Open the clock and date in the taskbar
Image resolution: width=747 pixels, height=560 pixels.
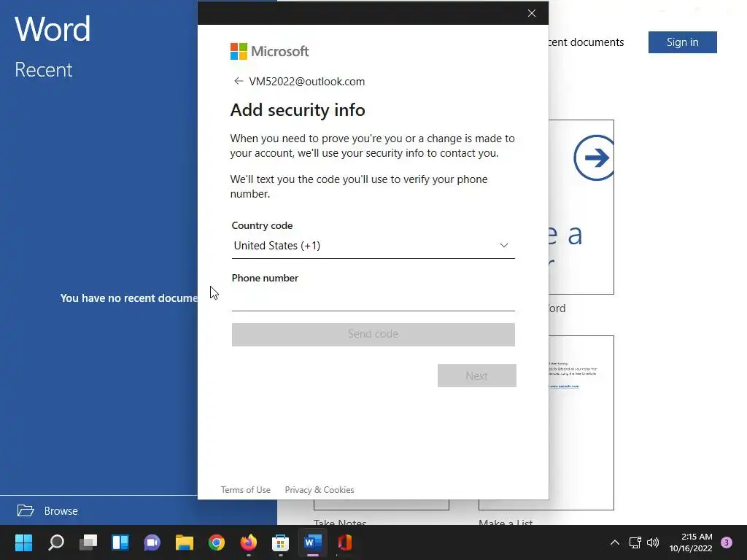coord(691,542)
